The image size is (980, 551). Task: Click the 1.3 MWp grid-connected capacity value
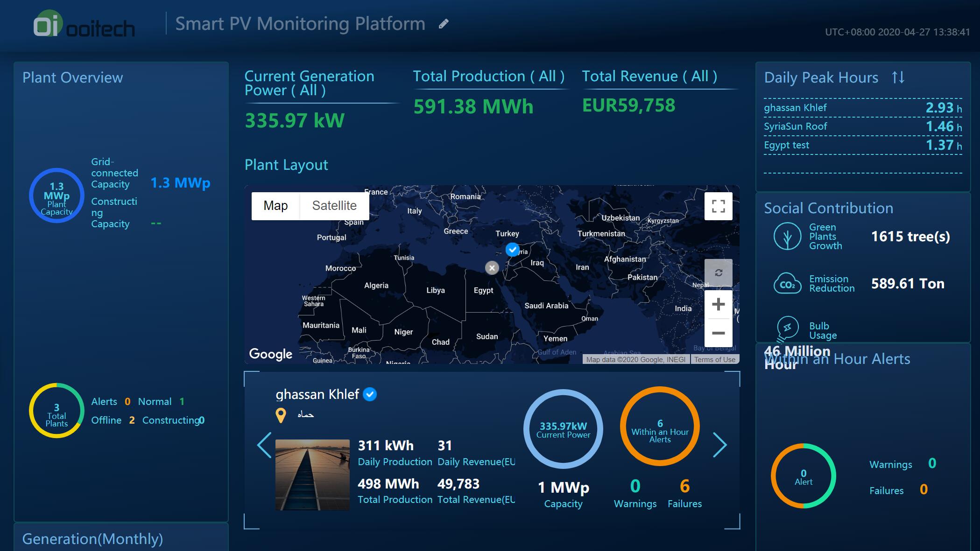(x=180, y=183)
